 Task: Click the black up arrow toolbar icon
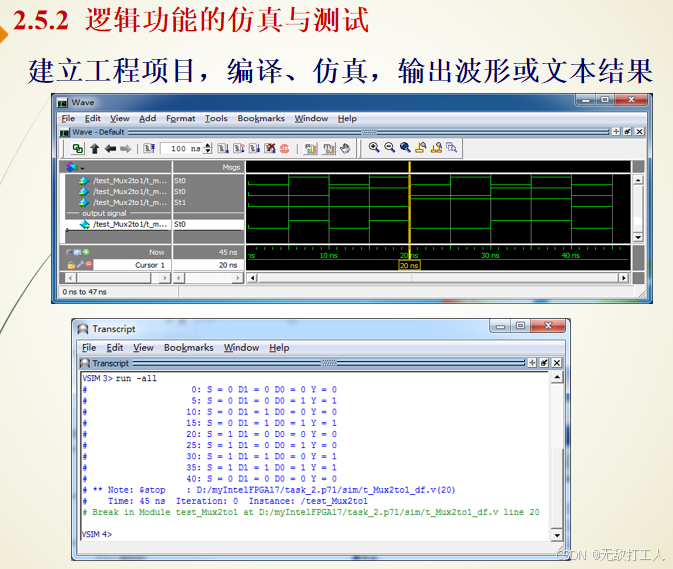tap(95, 148)
